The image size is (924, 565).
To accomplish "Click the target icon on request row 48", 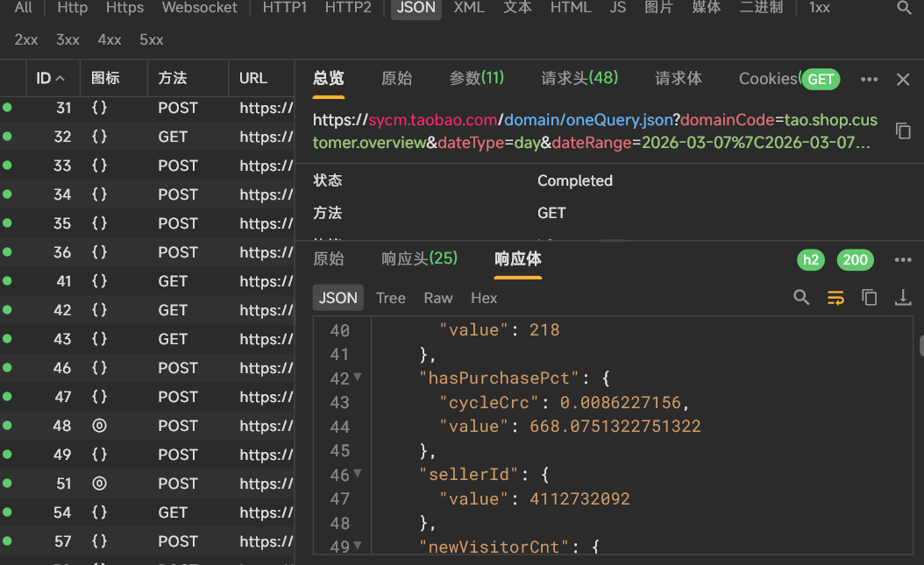I will pyautogui.click(x=99, y=425).
